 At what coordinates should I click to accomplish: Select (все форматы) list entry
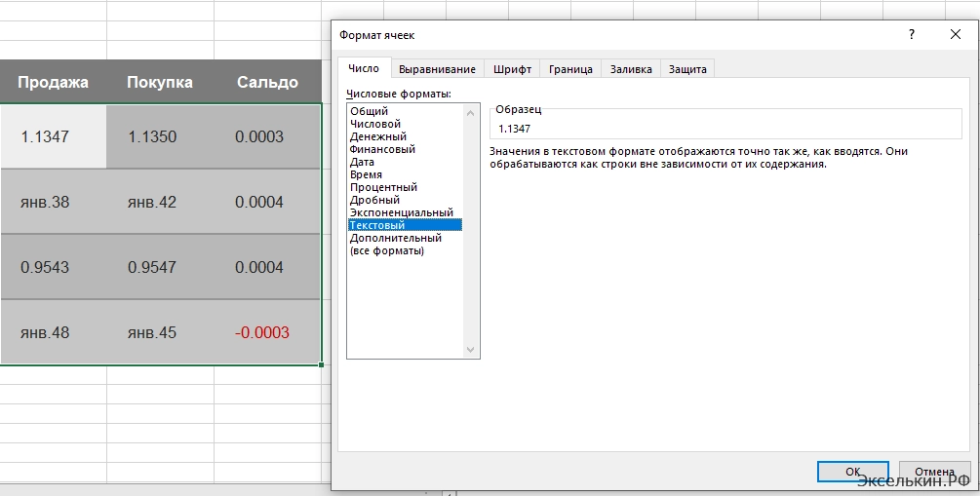[x=386, y=250]
